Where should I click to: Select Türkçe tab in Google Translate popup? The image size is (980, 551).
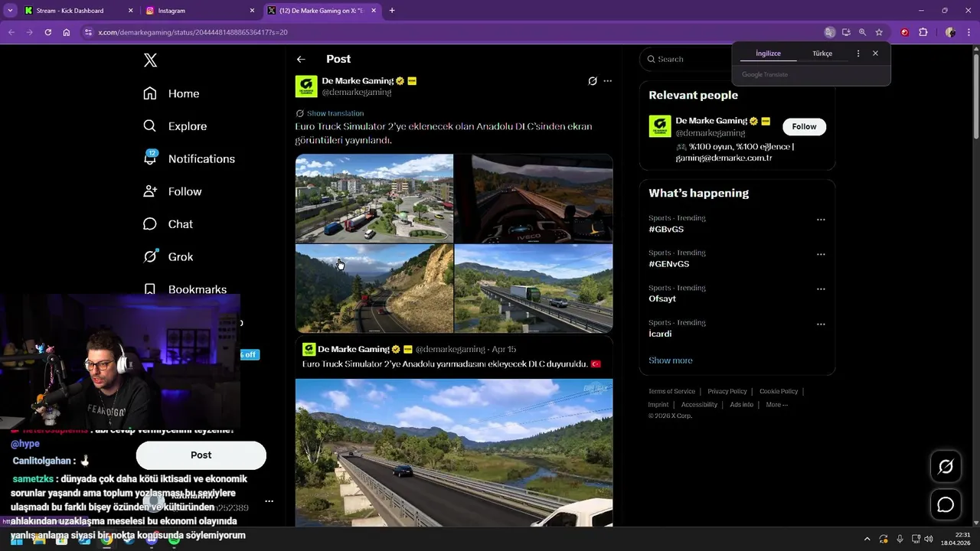822,54
